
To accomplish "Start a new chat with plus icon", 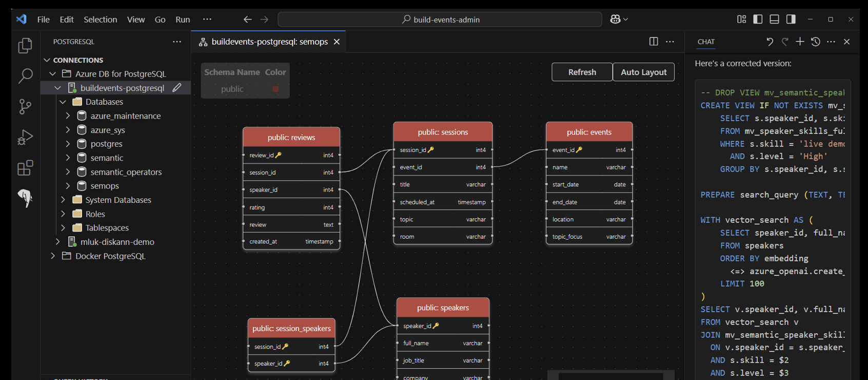I will tap(800, 42).
